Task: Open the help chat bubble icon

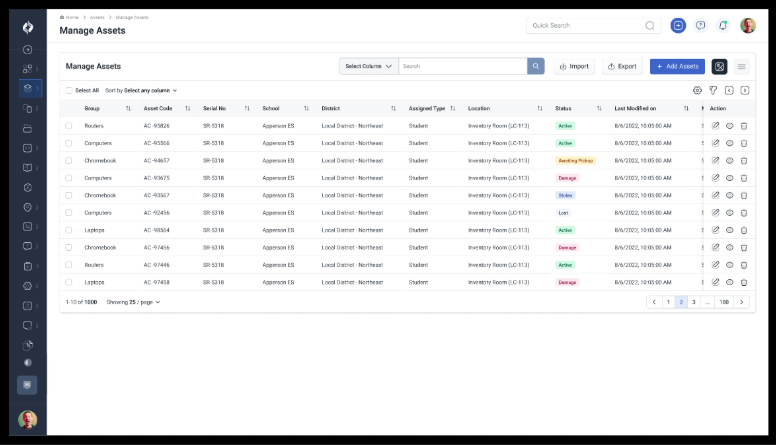Action: (x=701, y=26)
